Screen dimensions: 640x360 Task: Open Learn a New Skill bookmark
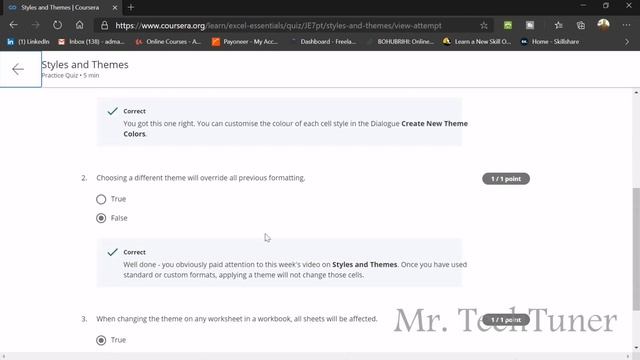click(477, 42)
